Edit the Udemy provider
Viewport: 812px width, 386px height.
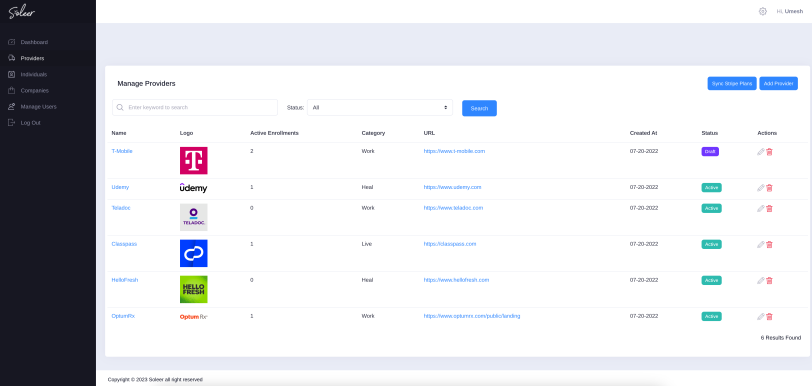(x=760, y=188)
